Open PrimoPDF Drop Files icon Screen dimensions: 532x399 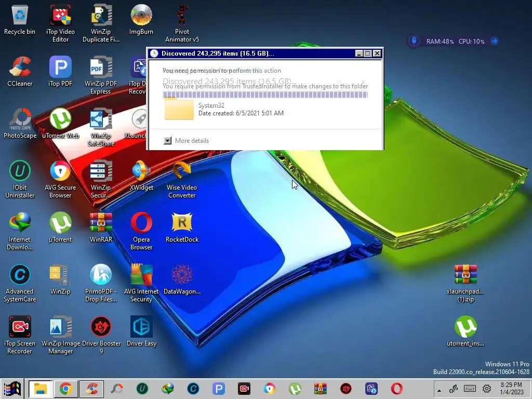101,283
